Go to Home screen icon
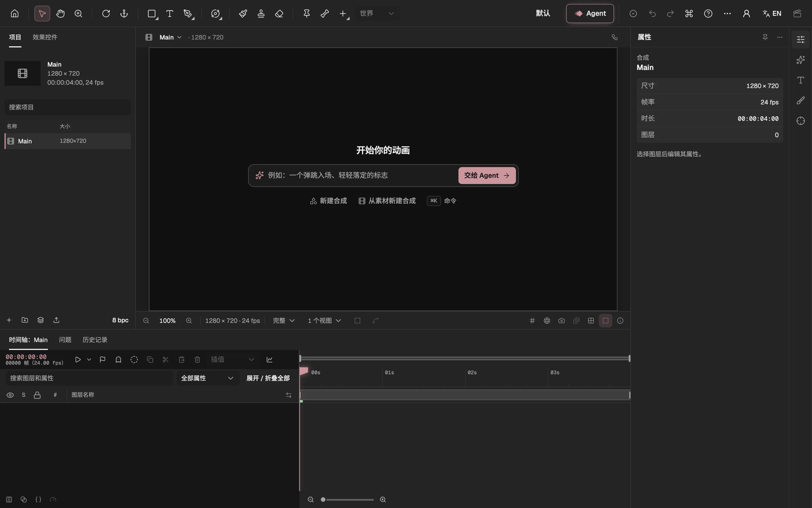The width and height of the screenshot is (812, 508). [15, 14]
